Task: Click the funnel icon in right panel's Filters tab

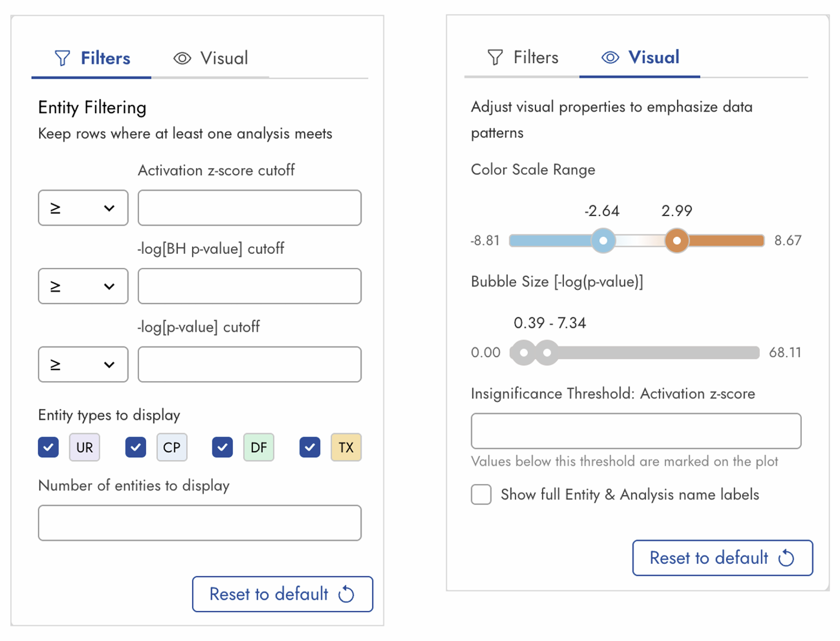Action: point(495,57)
